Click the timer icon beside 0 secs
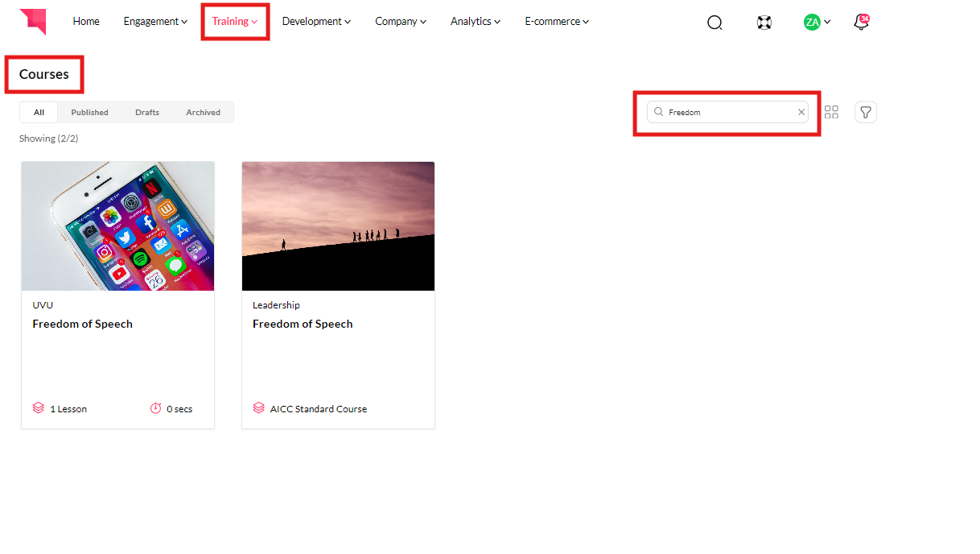This screenshot has height=554, width=980. tap(156, 408)
